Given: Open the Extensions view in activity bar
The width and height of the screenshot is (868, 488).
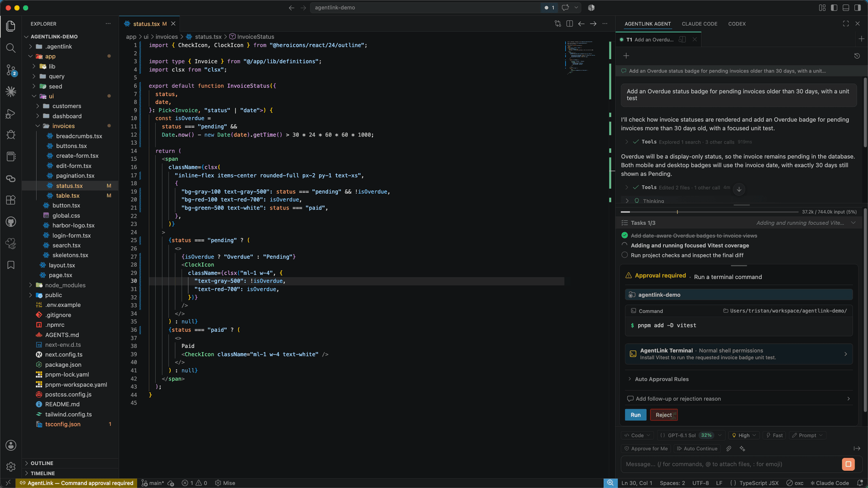Looking at the screenshot, I should (11, 200).
